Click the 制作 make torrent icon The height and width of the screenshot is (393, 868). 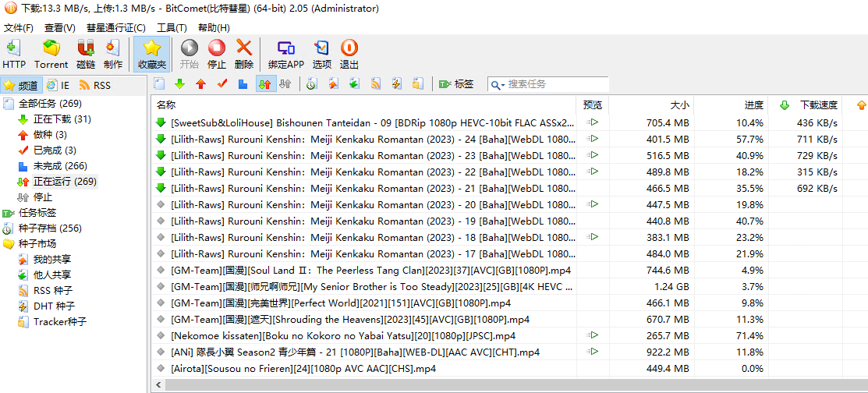[x=113, y=54]
